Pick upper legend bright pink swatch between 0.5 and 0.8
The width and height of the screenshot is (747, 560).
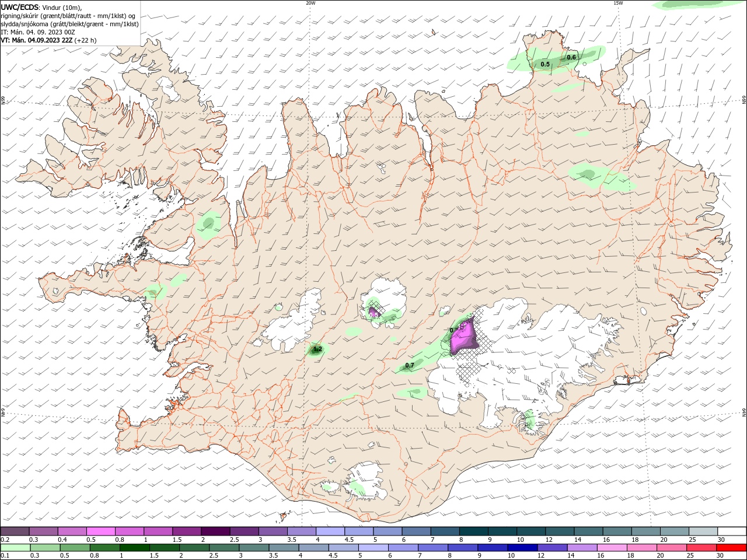[100, 531]
